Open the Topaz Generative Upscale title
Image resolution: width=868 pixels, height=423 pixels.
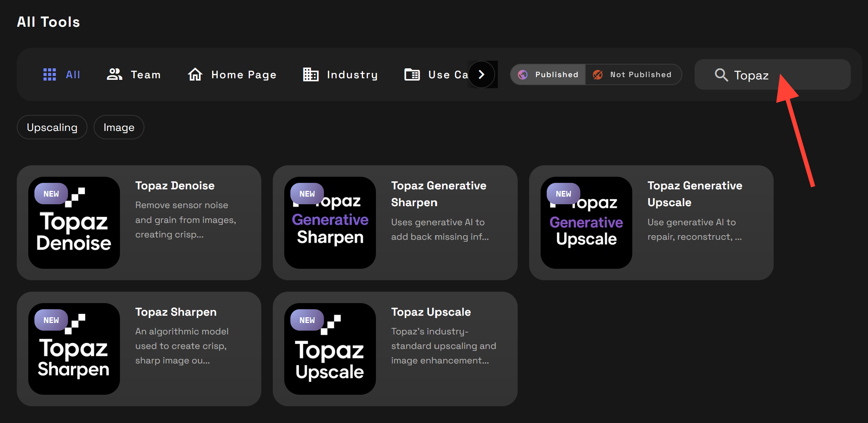point(695,194)
